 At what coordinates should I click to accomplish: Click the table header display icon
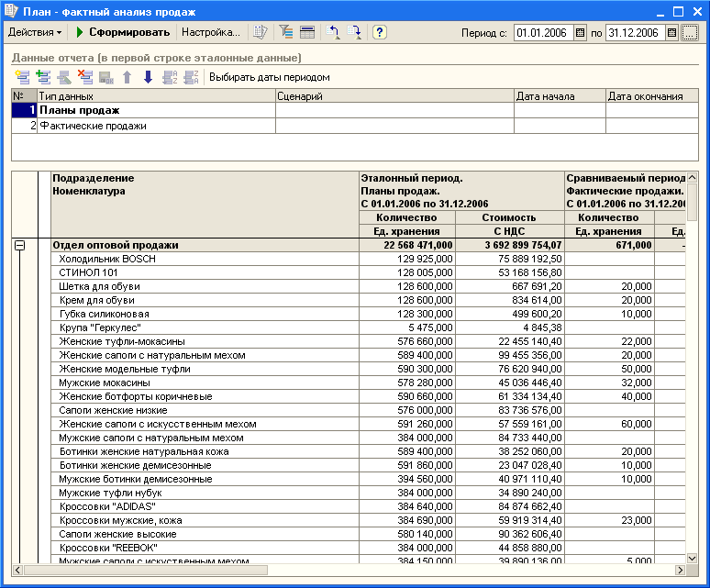pos(307,32)
